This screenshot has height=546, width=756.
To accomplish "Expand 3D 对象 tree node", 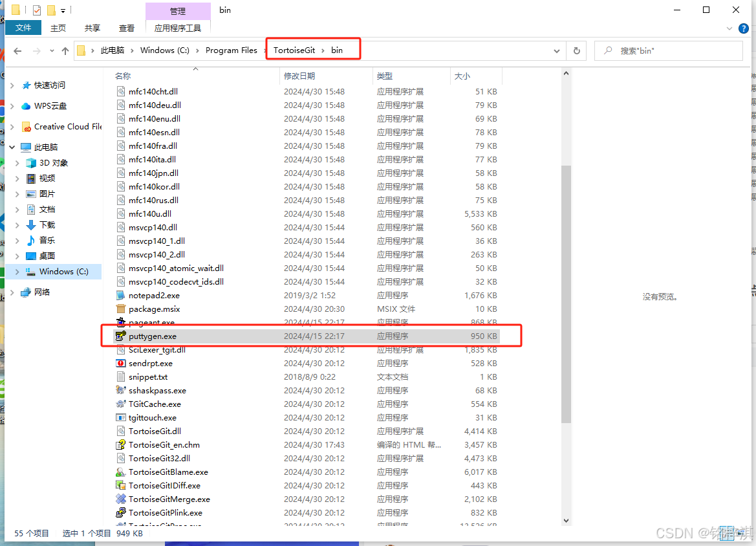I will [x=17, y=163].
